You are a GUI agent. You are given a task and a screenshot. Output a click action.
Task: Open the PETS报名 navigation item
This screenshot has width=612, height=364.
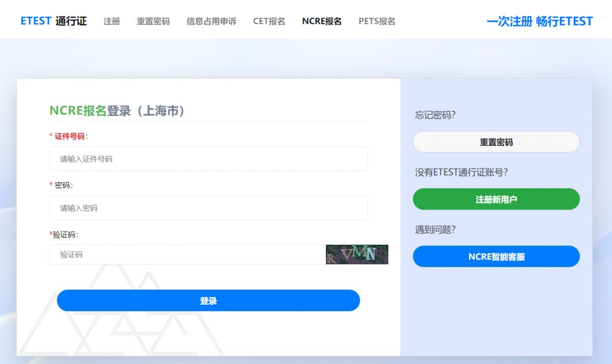pyautogui.click(x=376, y=21)
